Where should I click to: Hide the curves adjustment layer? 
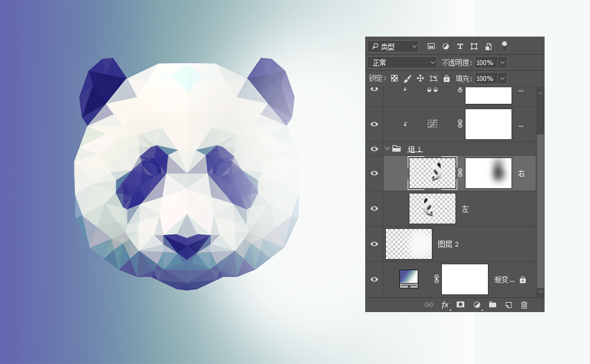[375, 124]
